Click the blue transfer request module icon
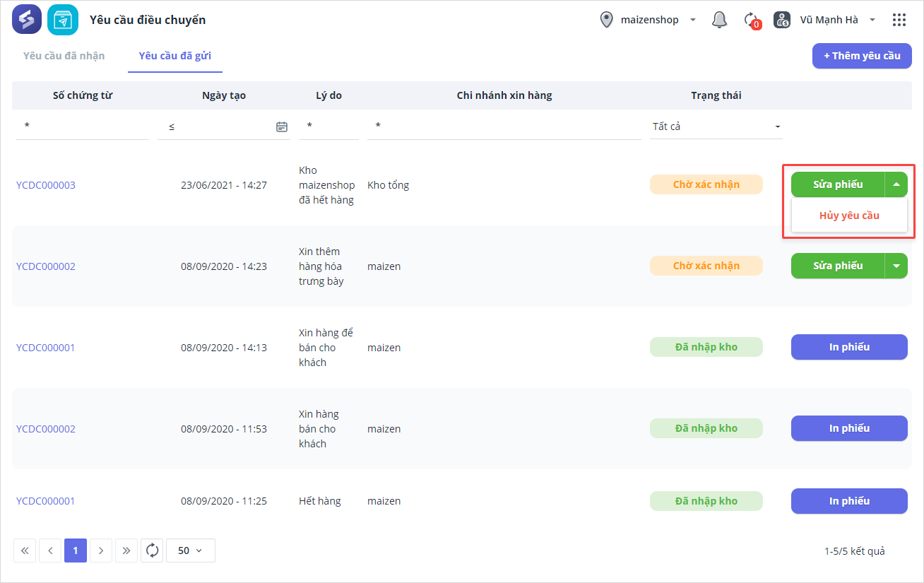This screenshot has width=924, height=583. (63, 20)
